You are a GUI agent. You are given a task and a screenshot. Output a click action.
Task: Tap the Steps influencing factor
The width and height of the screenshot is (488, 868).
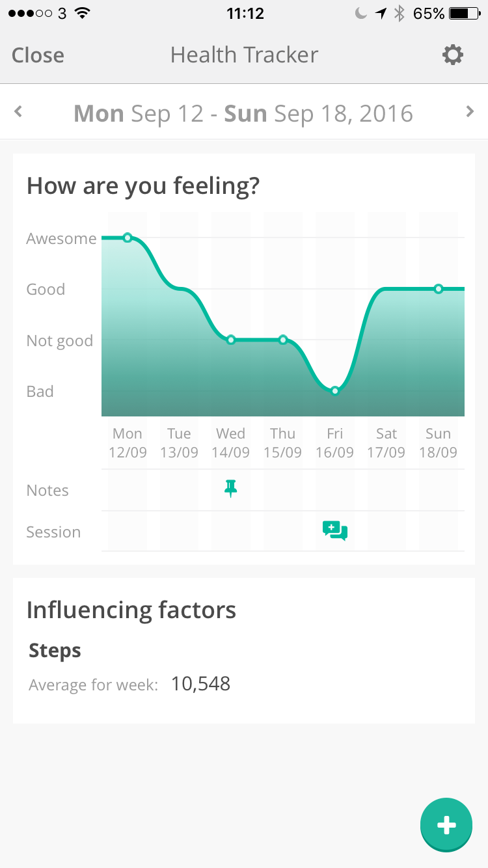click(x=55, y=651)
